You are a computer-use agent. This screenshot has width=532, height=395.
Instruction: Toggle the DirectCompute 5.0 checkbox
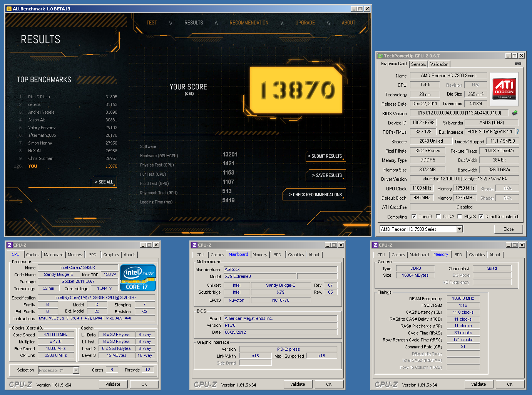[481, 217]
